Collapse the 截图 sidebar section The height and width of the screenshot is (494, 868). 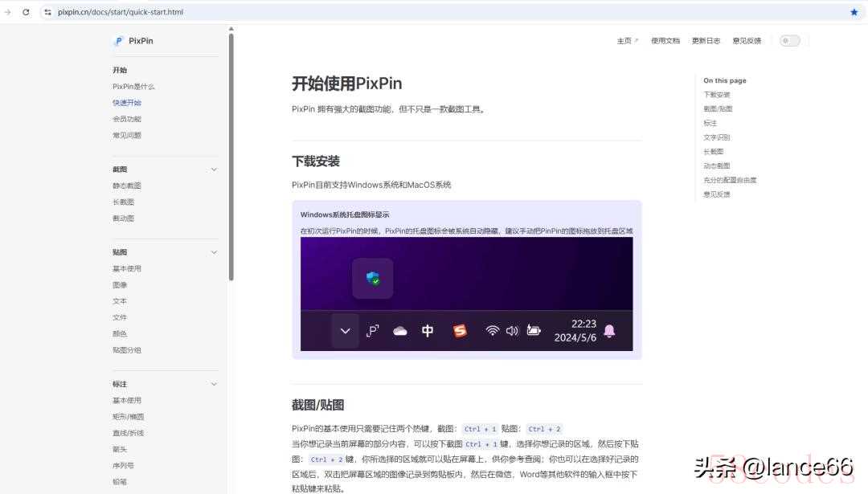214,169
